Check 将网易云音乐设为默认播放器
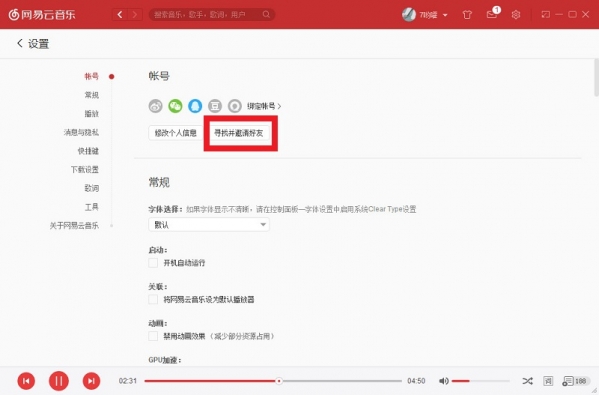599x395 pixels. [153, 299]
